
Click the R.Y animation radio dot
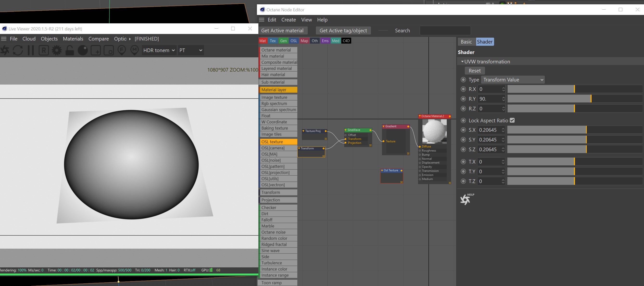(463, 99)
